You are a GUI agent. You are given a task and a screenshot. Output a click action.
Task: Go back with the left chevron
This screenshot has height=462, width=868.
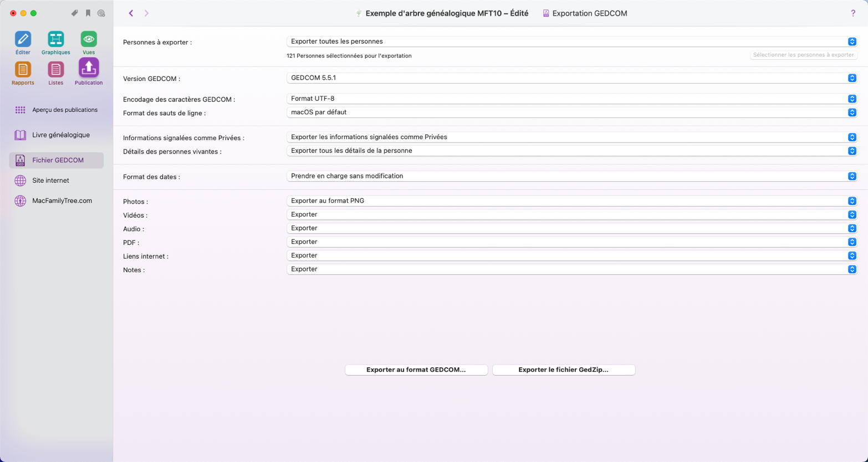click(131, 13)
